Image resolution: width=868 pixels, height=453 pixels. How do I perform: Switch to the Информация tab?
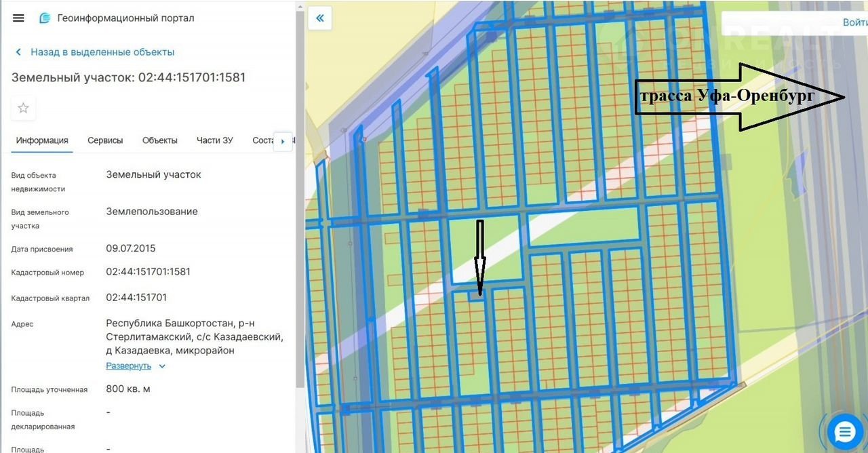42,140
